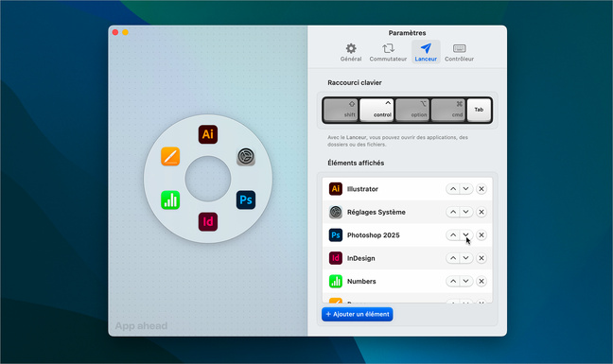Move InDesign down in the list

tap(466, 258)
